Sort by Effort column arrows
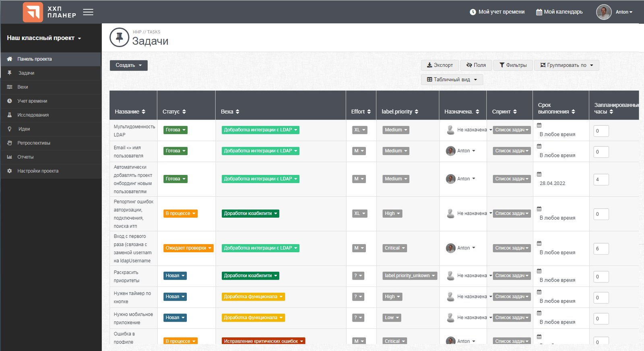644x351 pixels. click(x=369, y=112)
